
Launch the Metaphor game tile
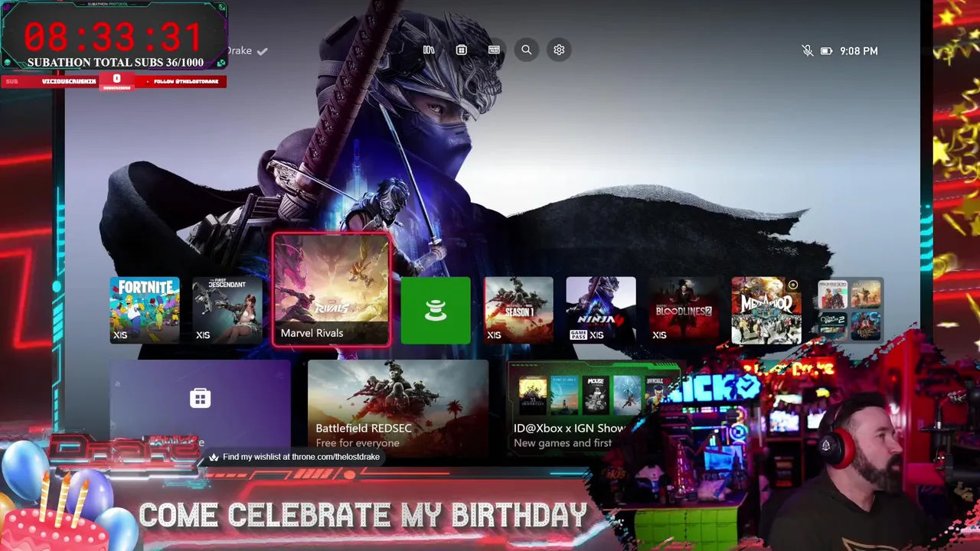click(766, 310)
